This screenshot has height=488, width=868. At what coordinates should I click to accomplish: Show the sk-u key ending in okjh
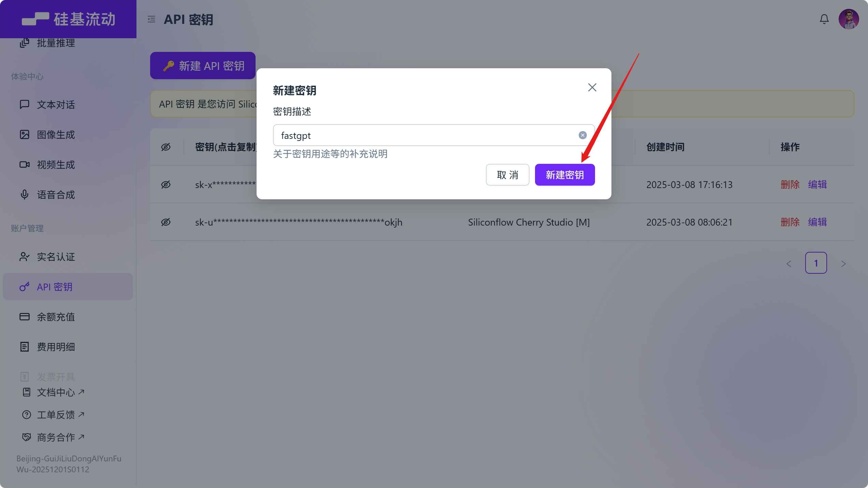[x=165, y=222]
